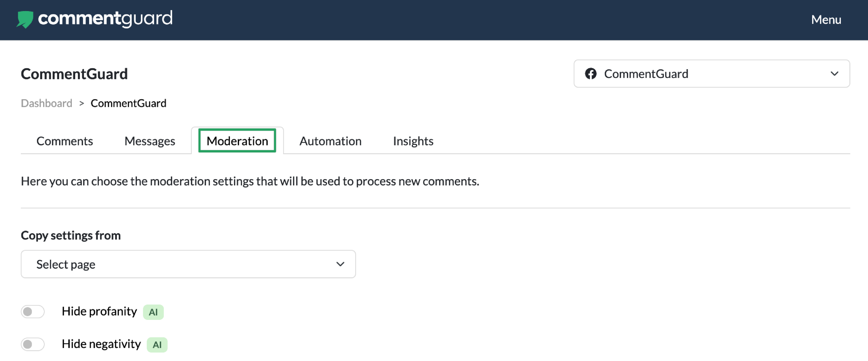Open the Select page dropdown
The height and width of the screenshot is (361, 868).
point(188,264)
